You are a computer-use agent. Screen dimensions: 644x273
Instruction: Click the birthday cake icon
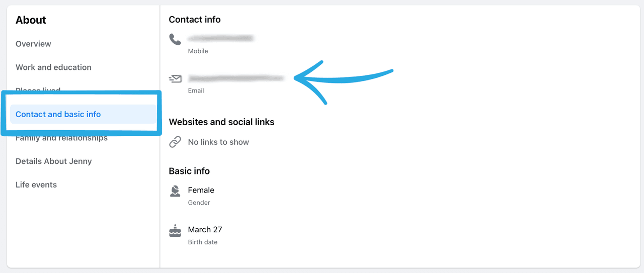click(x=175, y=231)
